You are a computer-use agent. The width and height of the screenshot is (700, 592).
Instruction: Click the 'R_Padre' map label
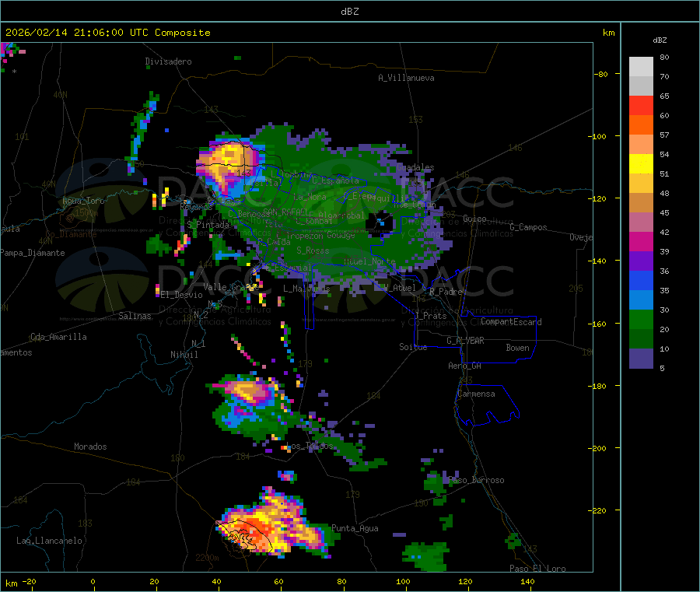(x=446, y=292)
